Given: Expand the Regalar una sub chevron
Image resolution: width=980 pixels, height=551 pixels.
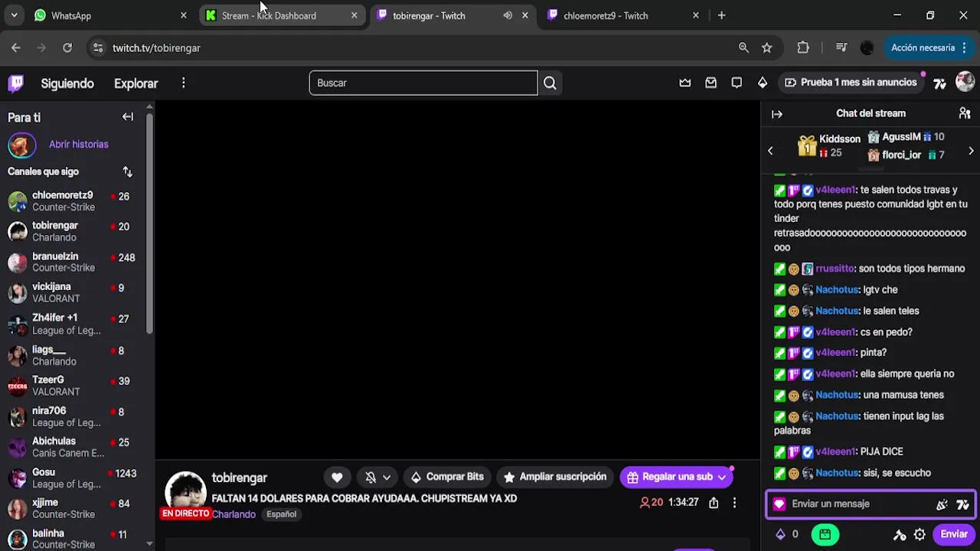Looking at the screenshot, I should [x=722, y=477].
